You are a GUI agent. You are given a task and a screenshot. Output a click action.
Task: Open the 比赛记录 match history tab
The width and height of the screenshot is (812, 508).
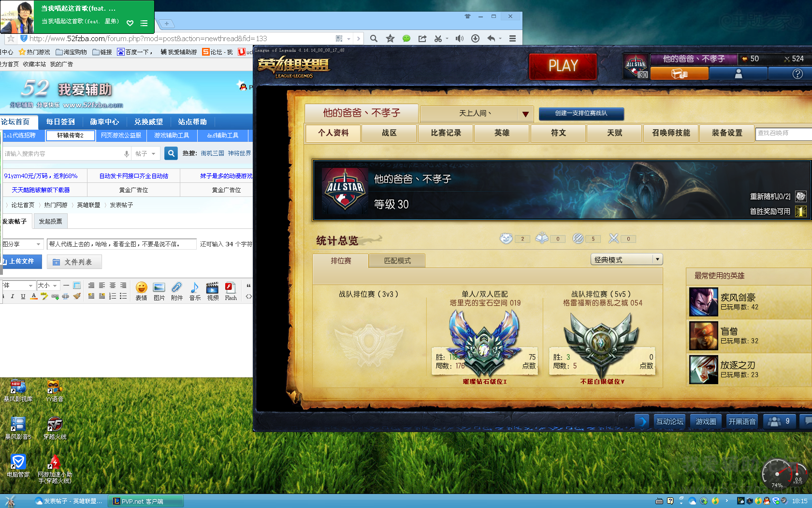446,133
